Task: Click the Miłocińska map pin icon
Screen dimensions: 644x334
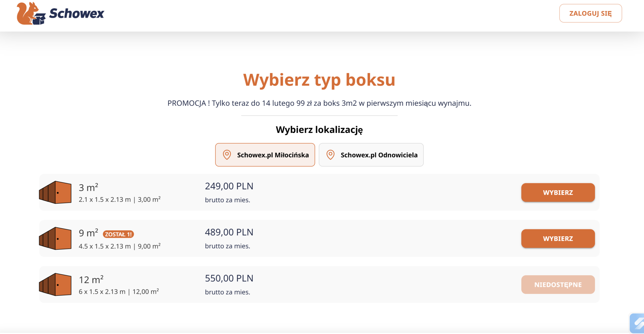Action: (x=227, y=155)
